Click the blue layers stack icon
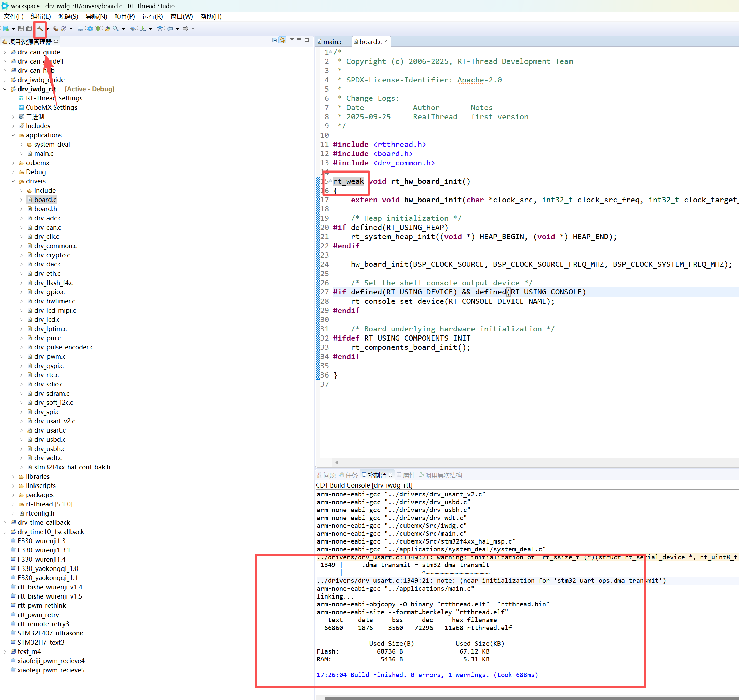 pos(160,29)
